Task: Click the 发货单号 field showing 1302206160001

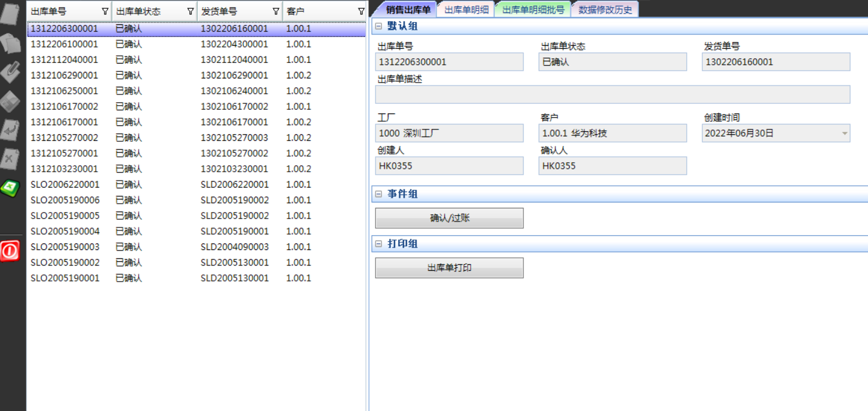Action: (776, 62)
